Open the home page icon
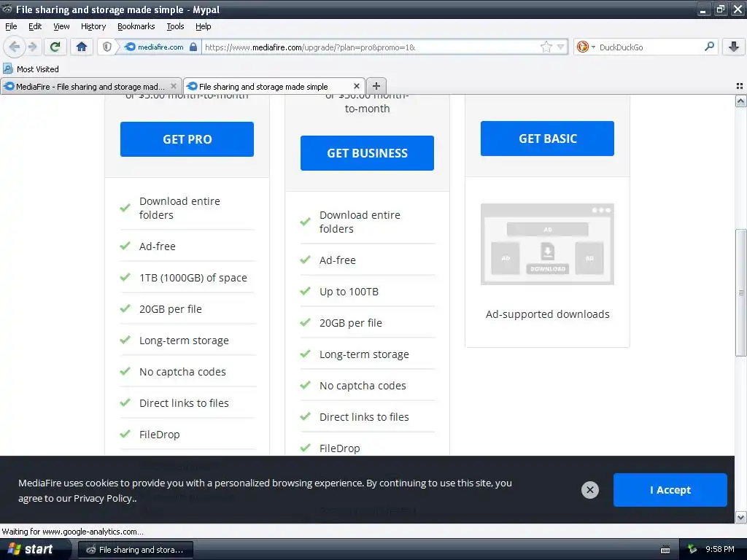This screenshot has height=560, width=747. (x=82, y=47)
